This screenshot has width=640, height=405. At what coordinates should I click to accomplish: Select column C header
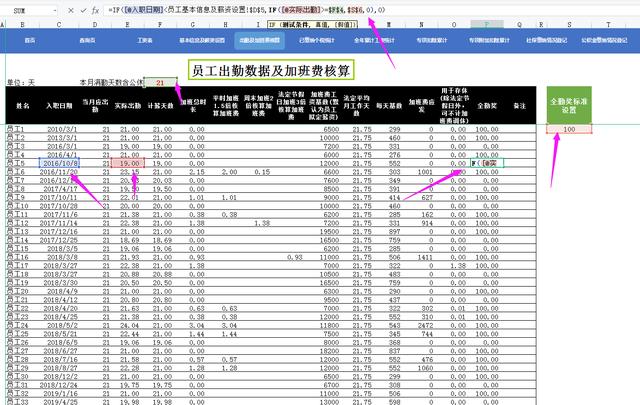coord(59,24)
